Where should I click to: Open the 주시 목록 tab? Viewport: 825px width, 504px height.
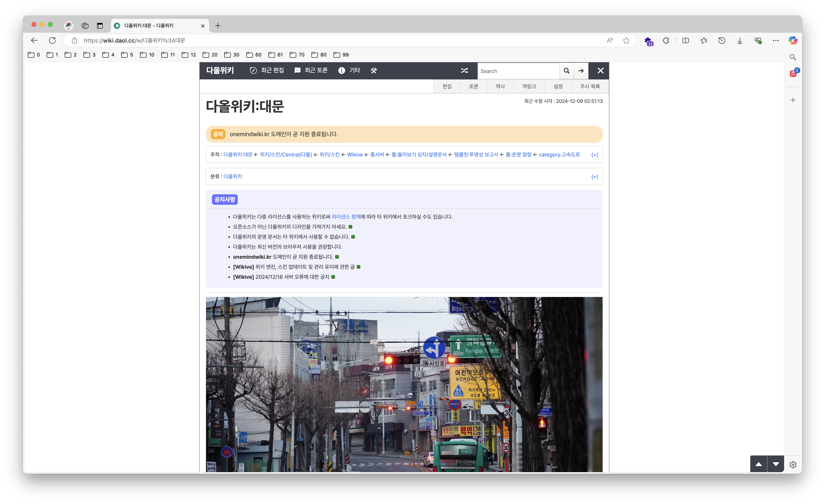click(590, 86)
